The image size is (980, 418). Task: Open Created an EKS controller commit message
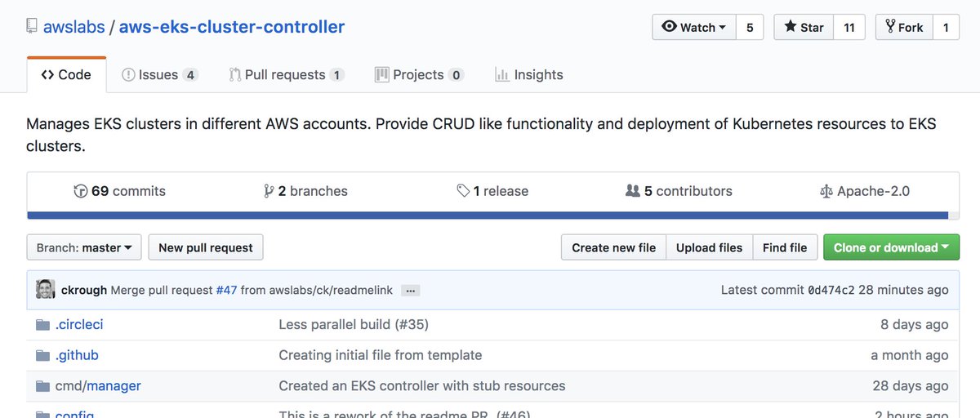pyautogui.click(x=422, y=385)
